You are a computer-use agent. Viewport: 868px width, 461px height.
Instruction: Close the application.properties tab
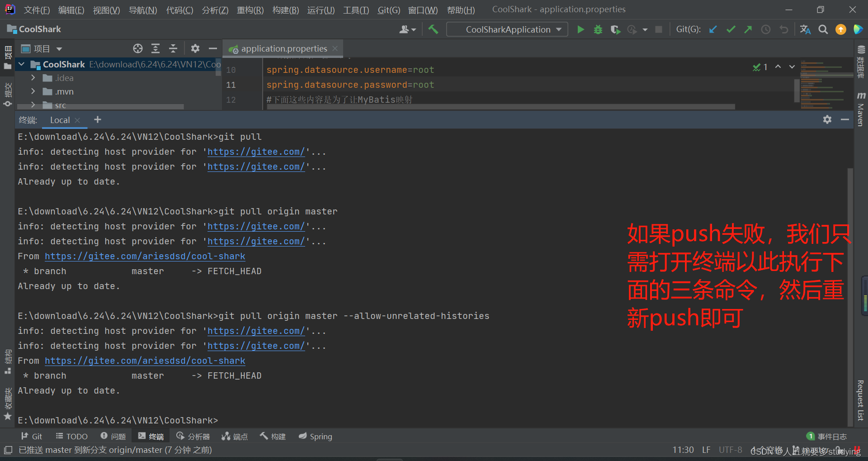point(335,48)
